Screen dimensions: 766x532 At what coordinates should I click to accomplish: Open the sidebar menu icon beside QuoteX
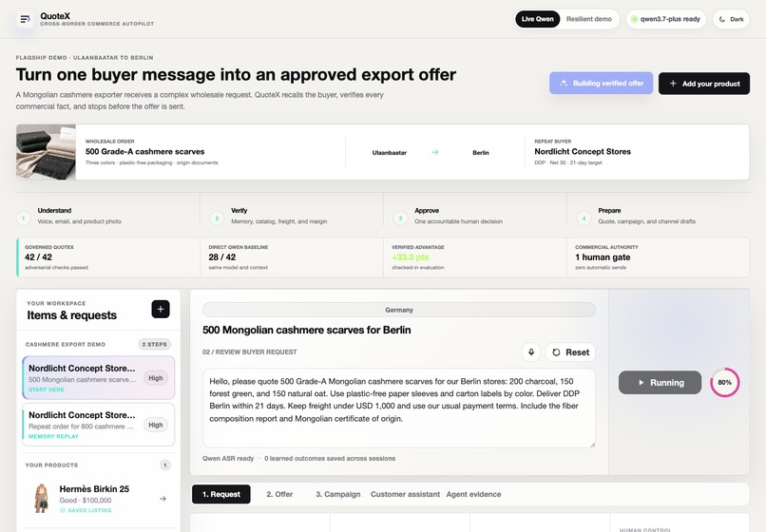pyautogui.click(x=25, y=19)
